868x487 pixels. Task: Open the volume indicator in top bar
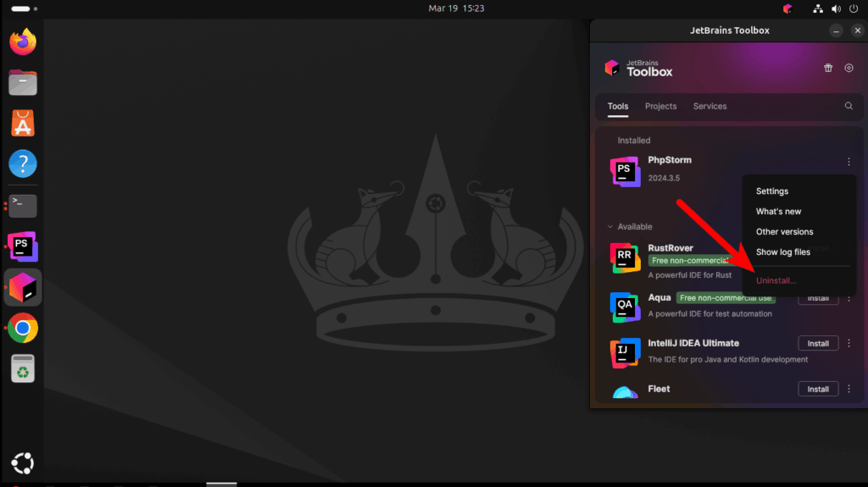pyautogui.click(x=836, y=8)
